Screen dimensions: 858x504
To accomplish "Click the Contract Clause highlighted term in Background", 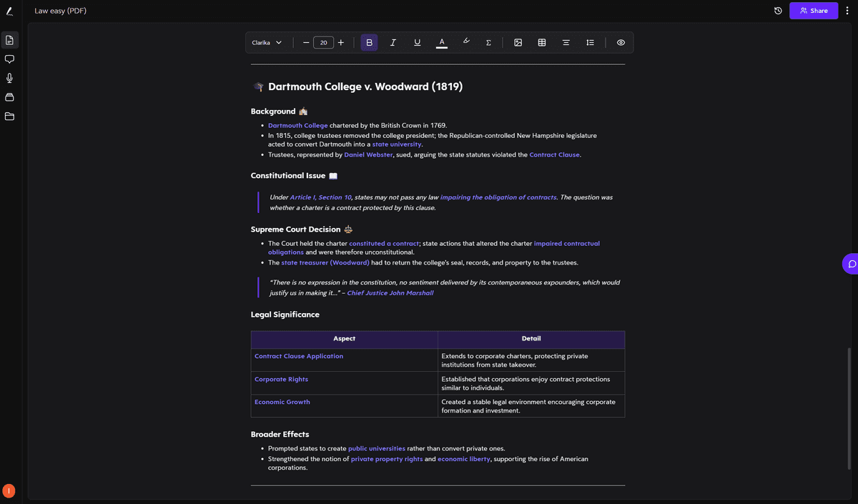I will click(555, 154).
